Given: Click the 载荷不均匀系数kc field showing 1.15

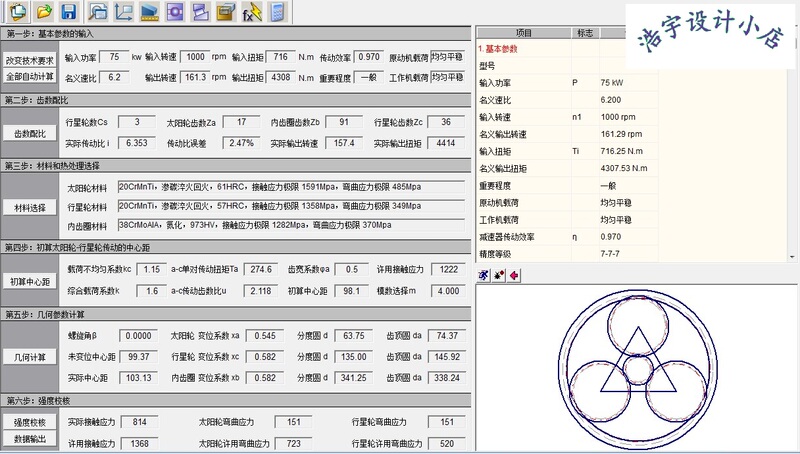Looking at the screenshot, I should (152, 269).
